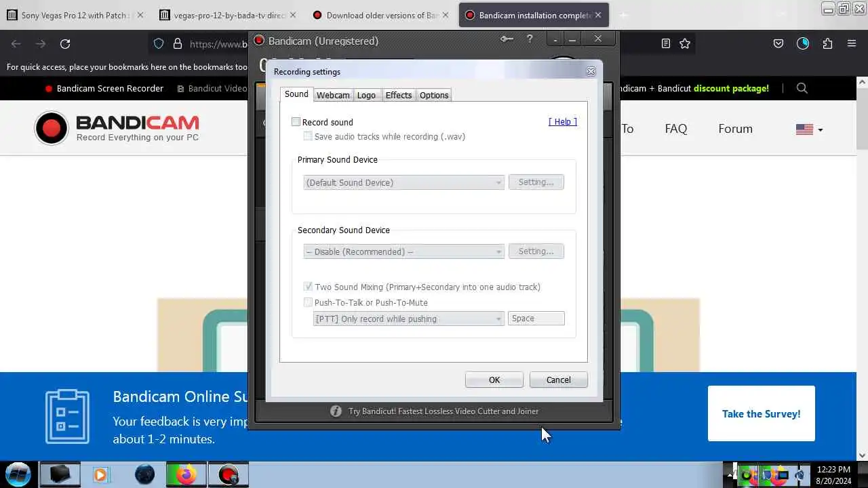Click Bandicut Video nav link
The width and height of the screenshot is (868, 488).
pos(212,88)
